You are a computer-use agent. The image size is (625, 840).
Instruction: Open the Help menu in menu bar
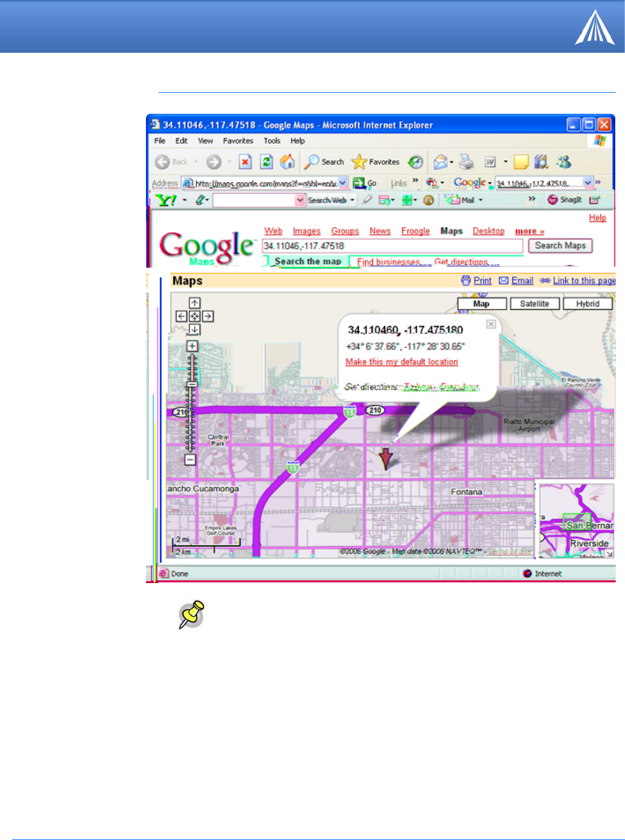point(298,141)
